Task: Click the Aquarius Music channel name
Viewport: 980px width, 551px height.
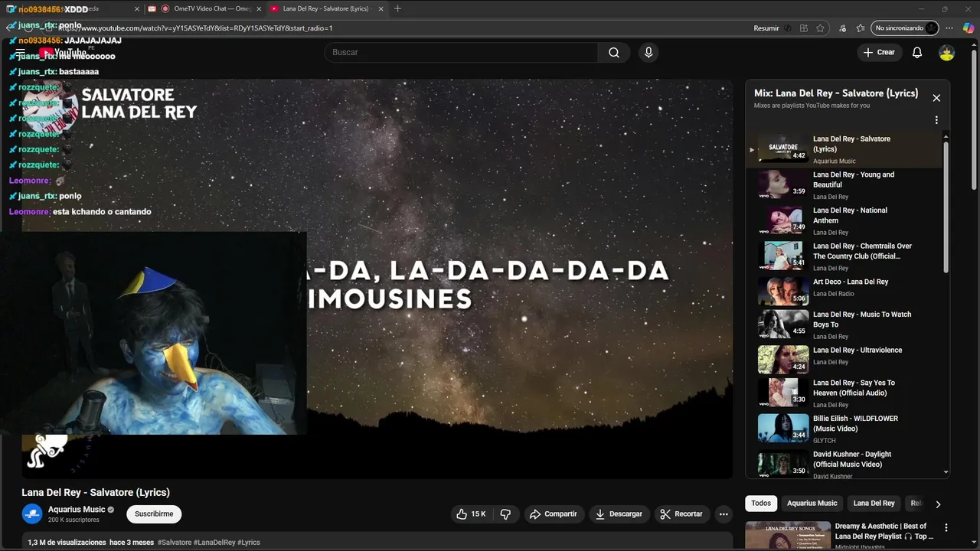Action: coord(77,509)
